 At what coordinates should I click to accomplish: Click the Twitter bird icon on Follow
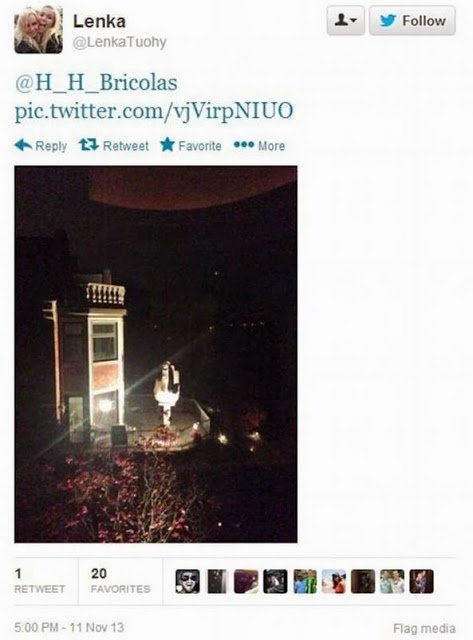388,20
